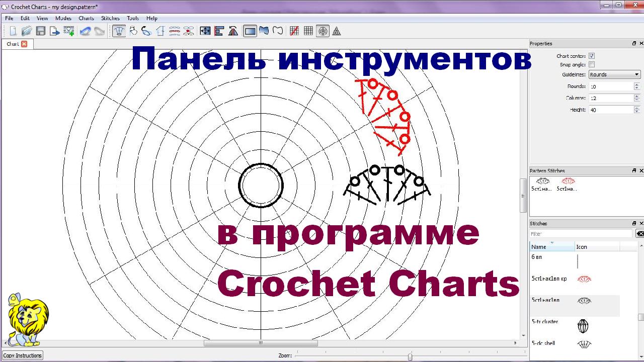Toggle the Chart center checkbox
This screenshot has width=644, height=362.
click(x=592, y=56)
